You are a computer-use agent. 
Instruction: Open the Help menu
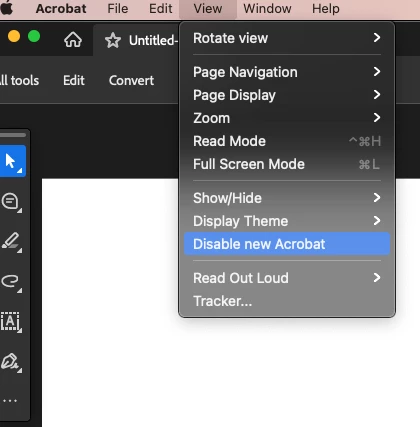tap(326, 9)
